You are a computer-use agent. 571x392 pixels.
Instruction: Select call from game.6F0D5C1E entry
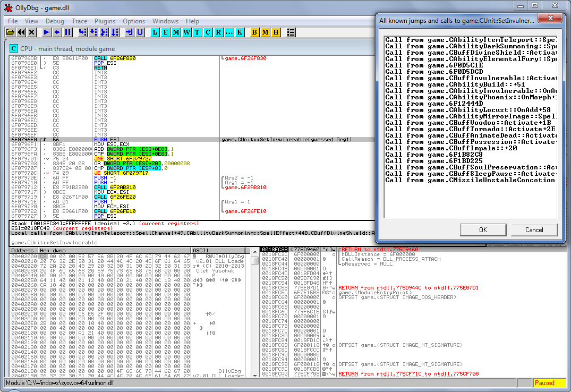tap(471, 65)
